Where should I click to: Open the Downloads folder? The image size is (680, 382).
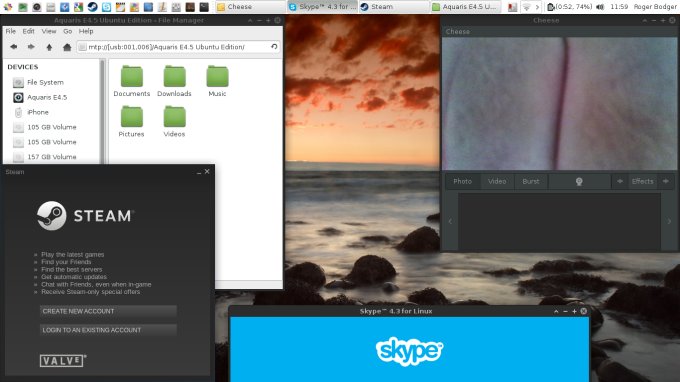(x=174, y=81)
